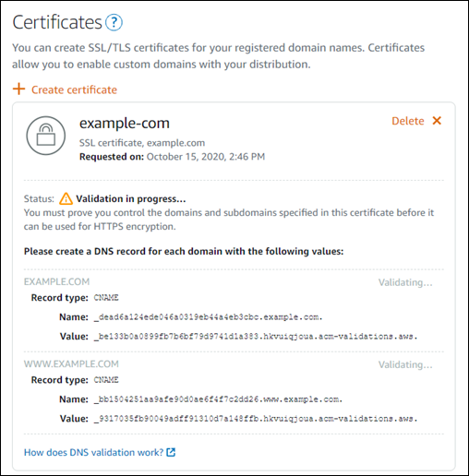Click the Validating status for EXAMPLE.COM
Screen dimensions: 469x476
point(405,282)
